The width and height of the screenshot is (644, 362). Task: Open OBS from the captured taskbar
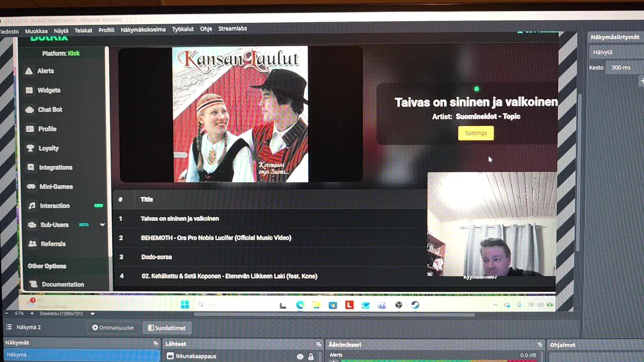(x=398, y=305)
